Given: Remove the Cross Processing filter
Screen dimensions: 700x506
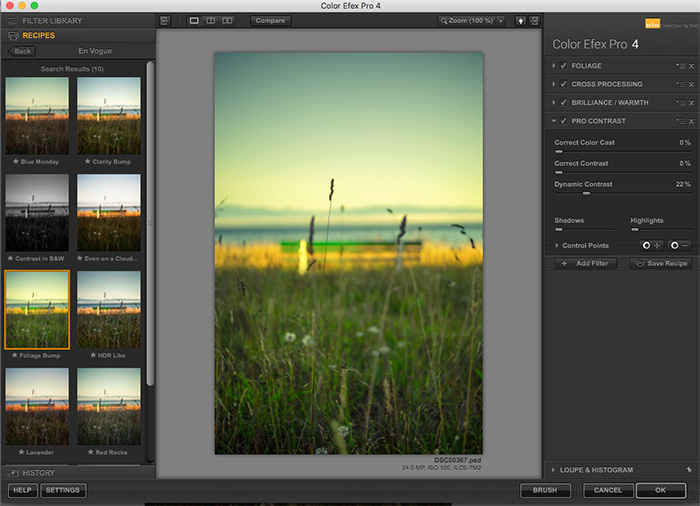Looking at the screenshot, I should 692,84.
